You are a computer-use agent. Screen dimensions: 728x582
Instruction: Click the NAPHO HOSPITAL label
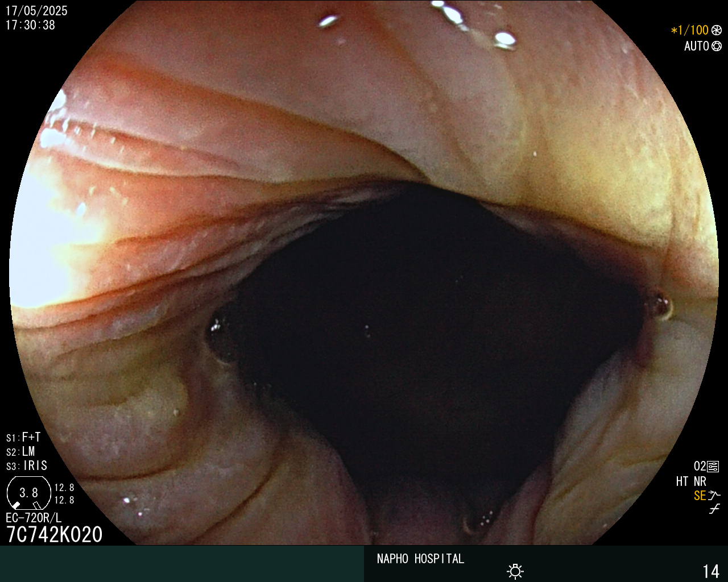[420, 559]
